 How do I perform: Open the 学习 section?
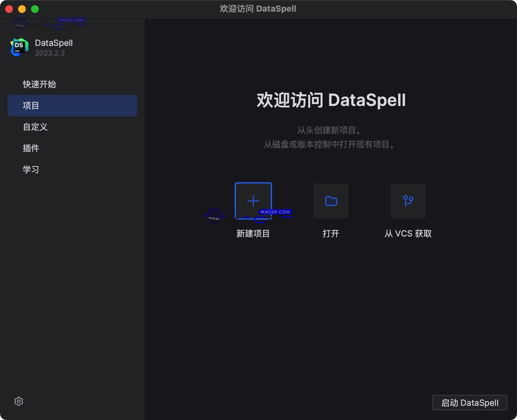click(31, 169)
